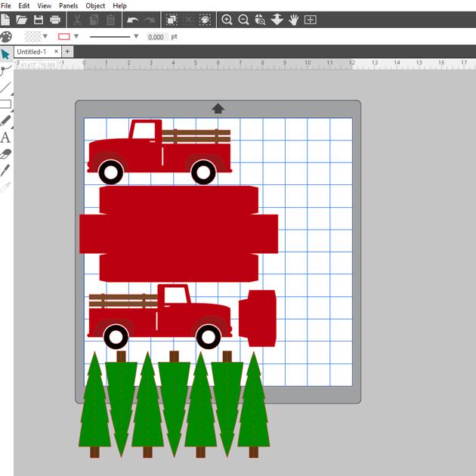The height and width of the screenshot is (476, 476).
Task: Undo the last action
Action: coord(133,20)
